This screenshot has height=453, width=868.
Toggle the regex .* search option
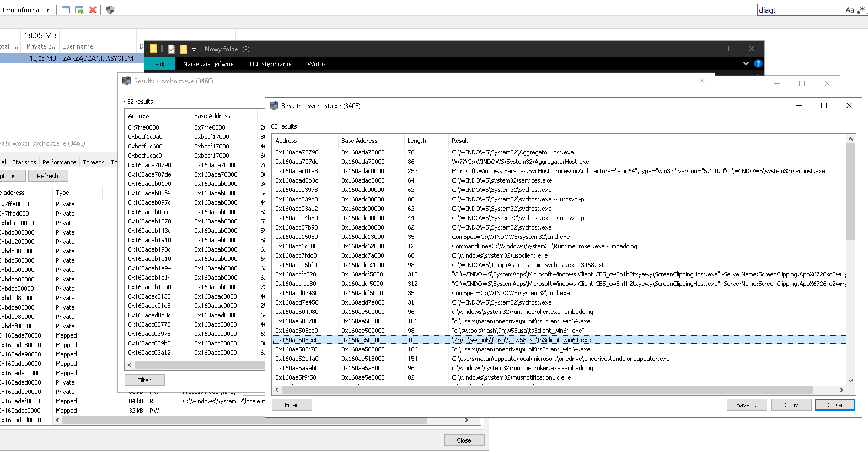tap(861, 10)
